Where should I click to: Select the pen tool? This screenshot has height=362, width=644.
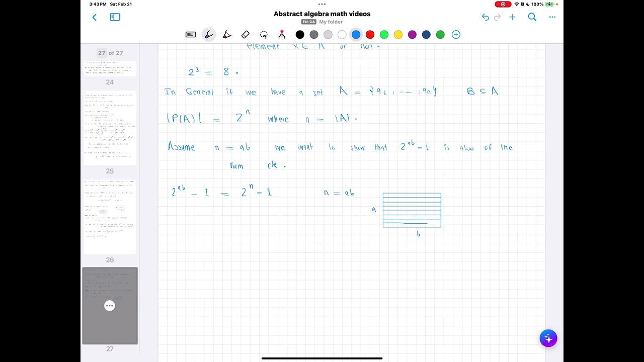point(209,35)
